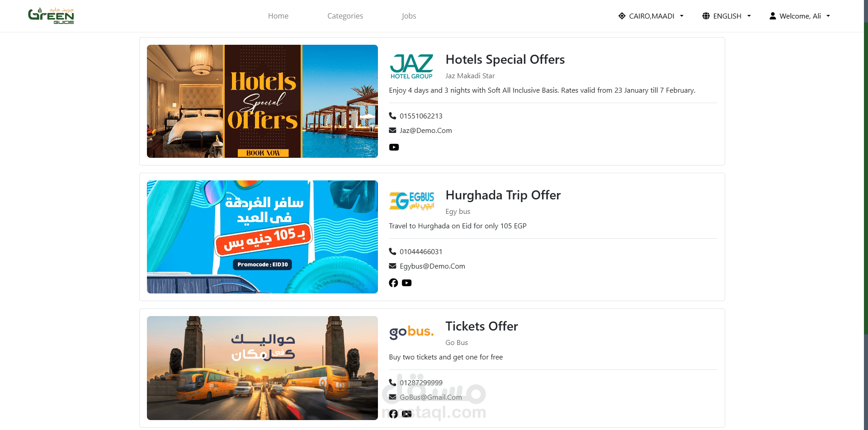Click the JAZ Hotel Group logo

coord(411,66)
